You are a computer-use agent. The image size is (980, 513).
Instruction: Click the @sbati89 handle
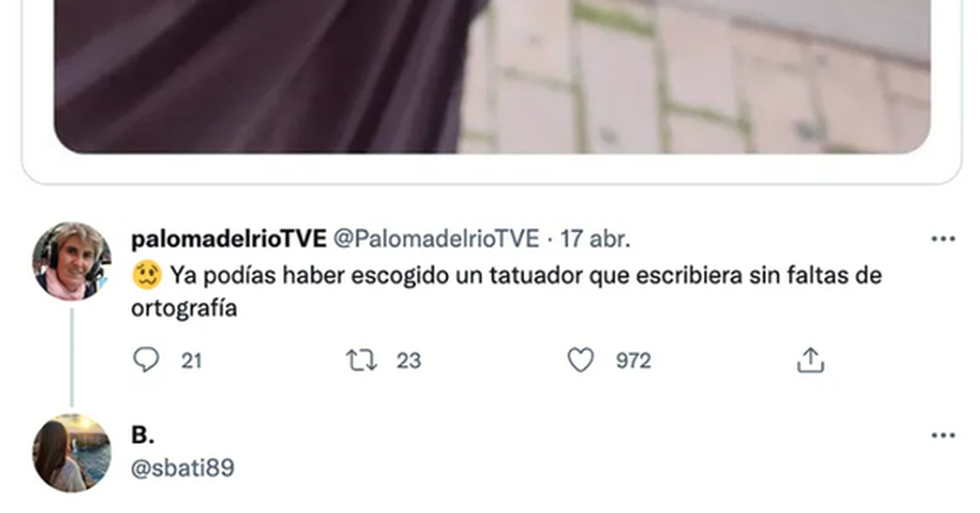pyautogui.click(x=183, y=468)
